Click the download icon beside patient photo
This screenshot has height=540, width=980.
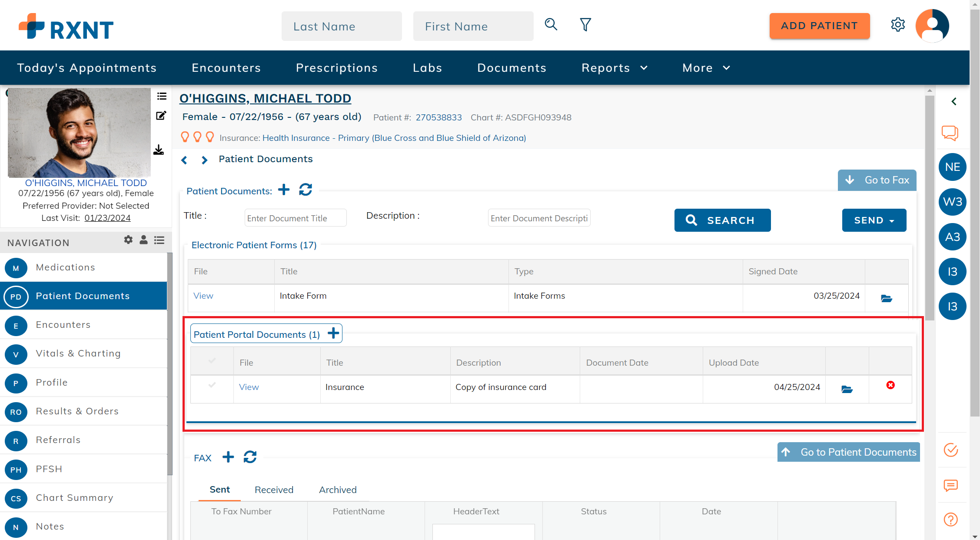pos(159,150)
